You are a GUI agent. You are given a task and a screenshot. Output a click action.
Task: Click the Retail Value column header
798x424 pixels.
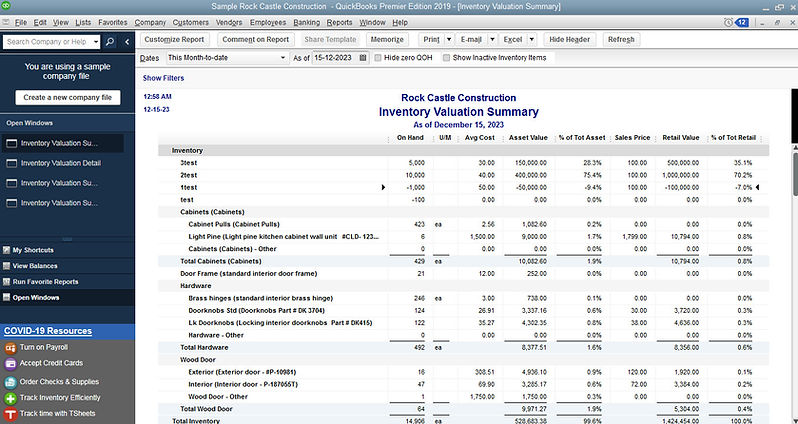681,138
